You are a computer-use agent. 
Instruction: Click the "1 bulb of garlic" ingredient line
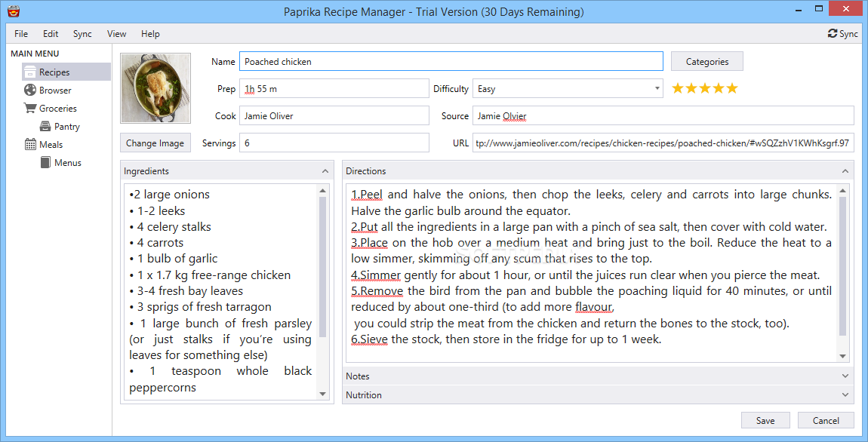point(174,259)
